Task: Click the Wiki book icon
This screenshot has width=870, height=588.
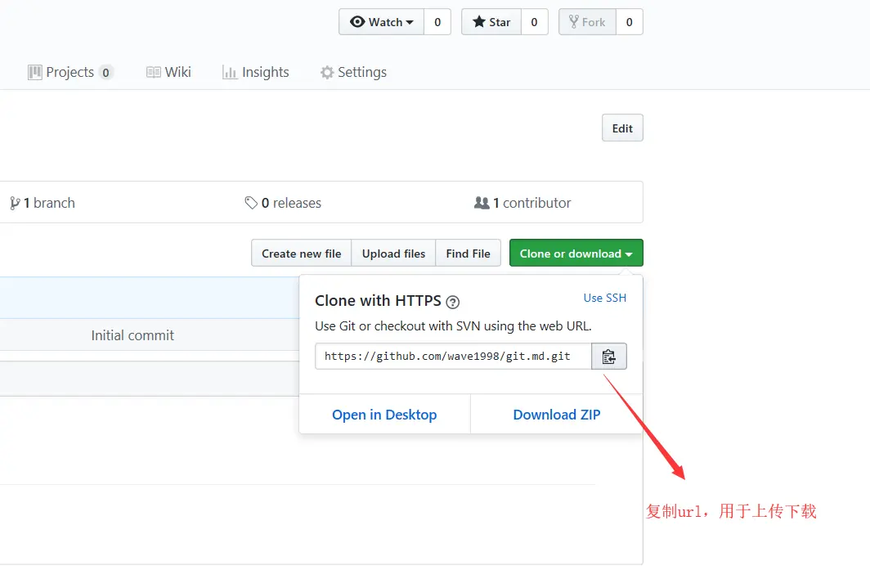Action: [x=153, y=72]
